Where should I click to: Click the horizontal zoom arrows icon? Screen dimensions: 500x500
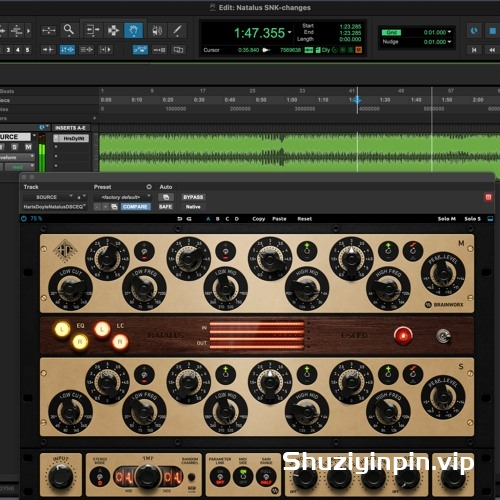[x=49, y=31]
